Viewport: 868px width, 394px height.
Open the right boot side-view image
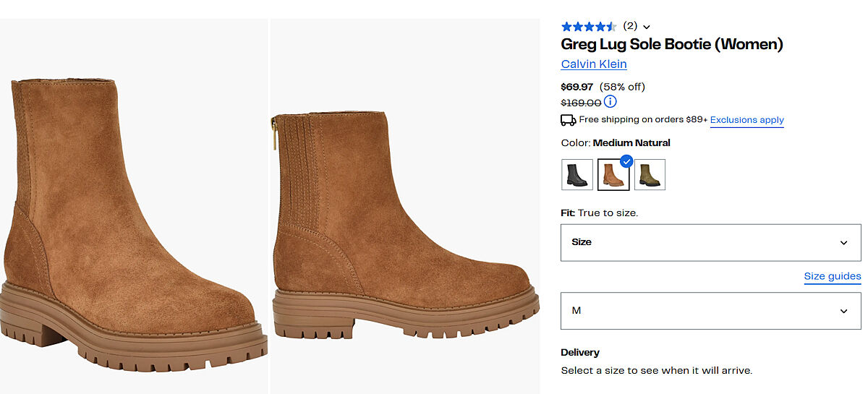pos(405,217)
